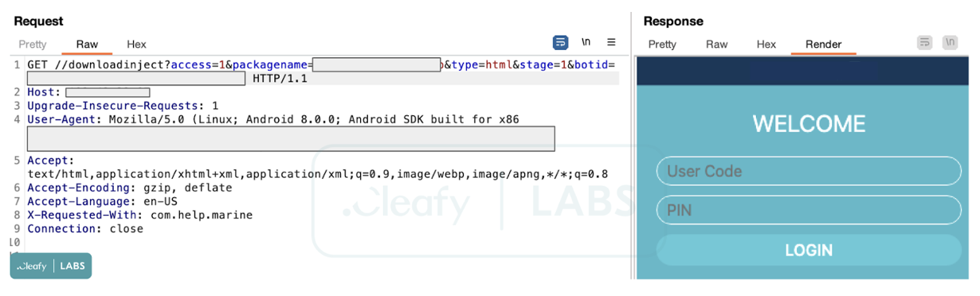
Task: Open the Request panel hamburger menu
Action: pos(611,42)
